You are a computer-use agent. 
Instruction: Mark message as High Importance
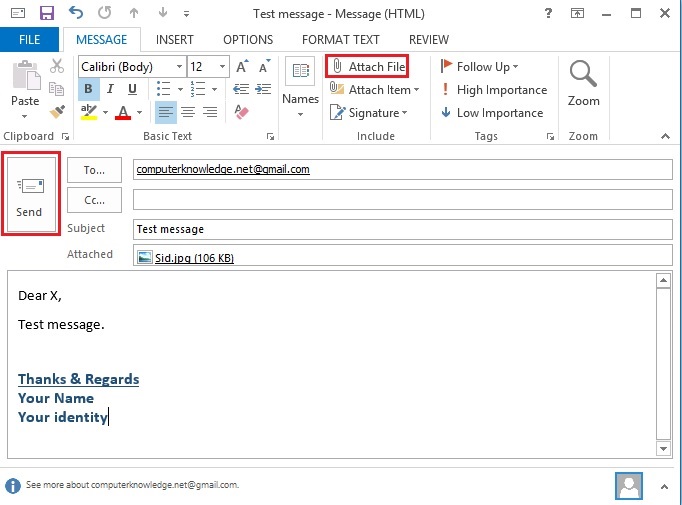(494, 90)
